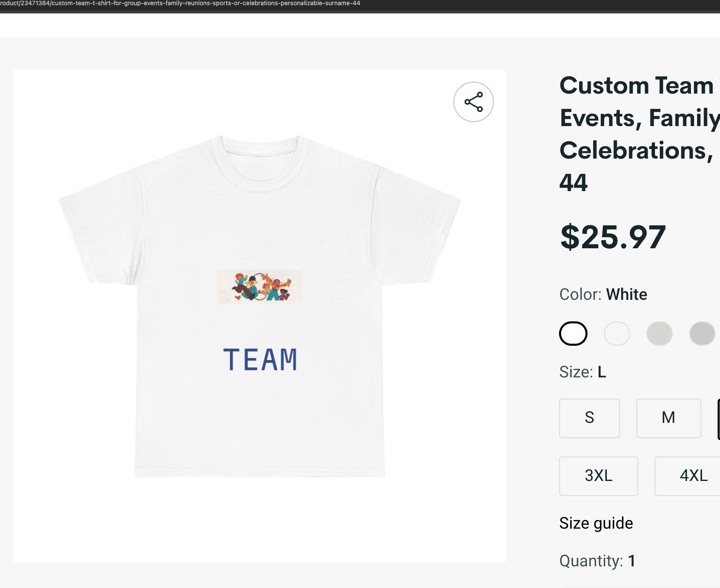Image resolution: width=720 pixels, height=588 pixels.
Task: Select size M
Action: coord(668,418)
